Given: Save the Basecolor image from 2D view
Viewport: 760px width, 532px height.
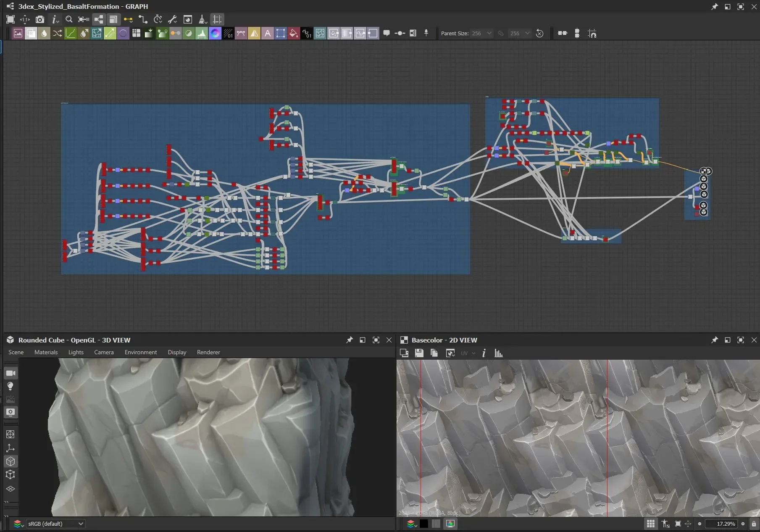Looking at the screenshot, I should point(419,353).
